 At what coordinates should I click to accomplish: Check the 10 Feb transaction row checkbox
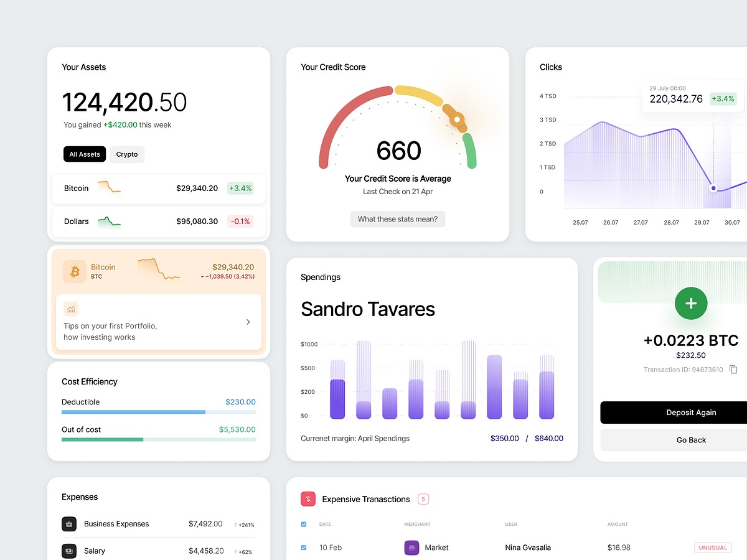pos(304,548)
